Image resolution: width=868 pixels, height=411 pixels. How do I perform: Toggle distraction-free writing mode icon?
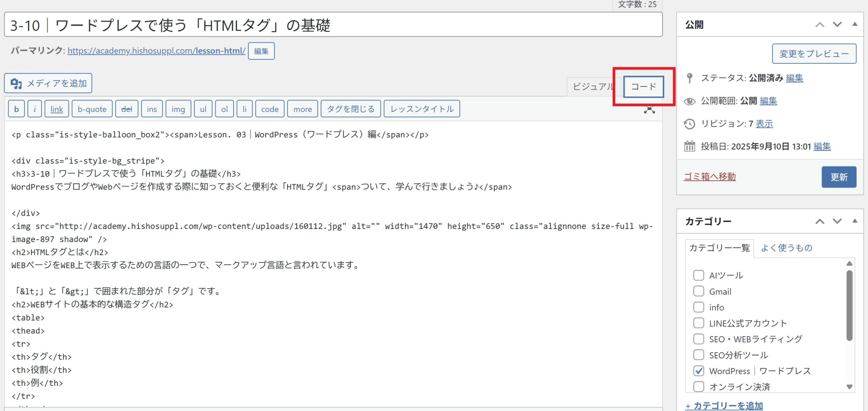649,110
